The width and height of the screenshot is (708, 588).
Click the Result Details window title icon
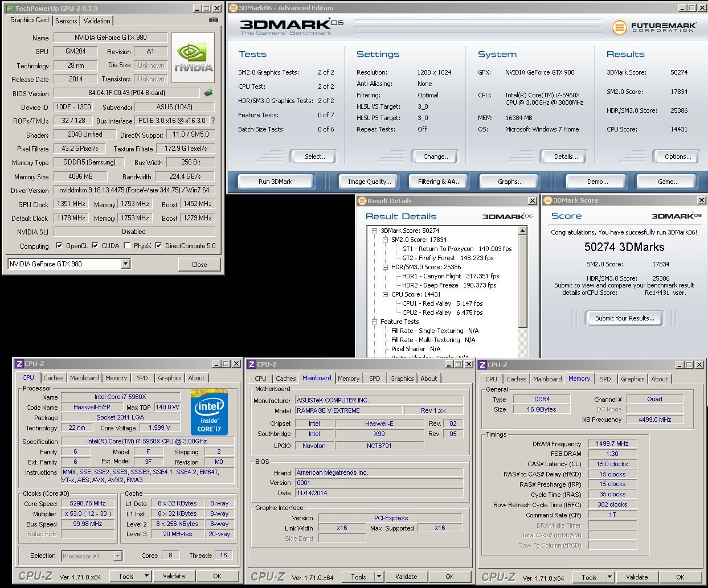[x=361, y=200]
